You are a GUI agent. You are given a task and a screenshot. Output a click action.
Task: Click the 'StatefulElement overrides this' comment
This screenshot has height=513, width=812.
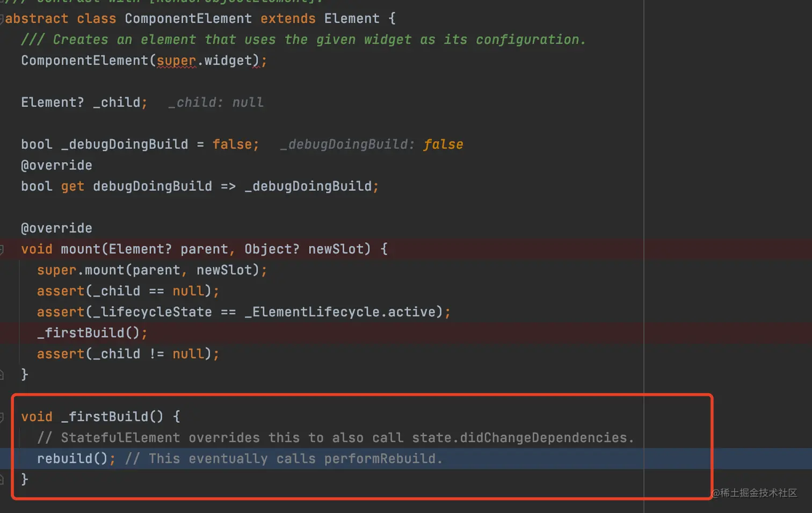point(336,438)
